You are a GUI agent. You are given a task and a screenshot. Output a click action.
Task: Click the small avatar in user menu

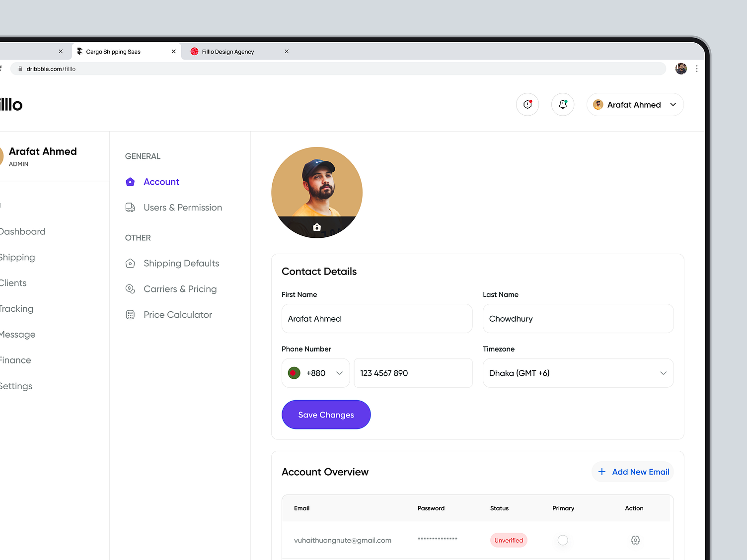pos(598,105)
